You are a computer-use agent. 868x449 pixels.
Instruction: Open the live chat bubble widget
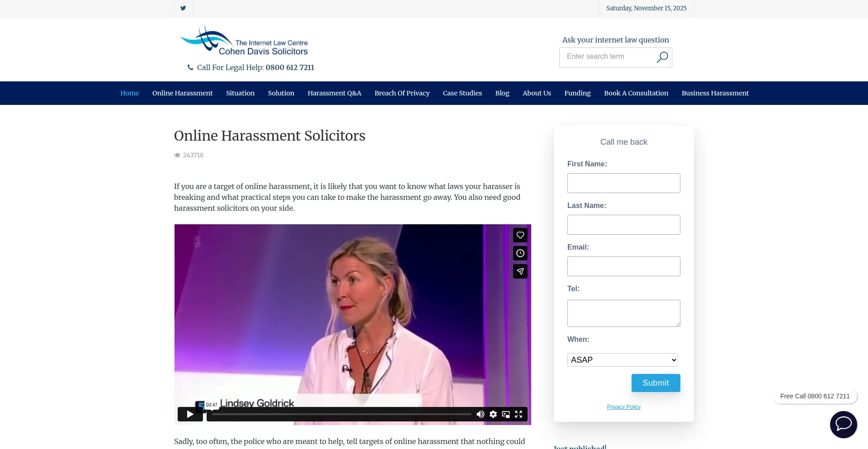coord(843,424)
